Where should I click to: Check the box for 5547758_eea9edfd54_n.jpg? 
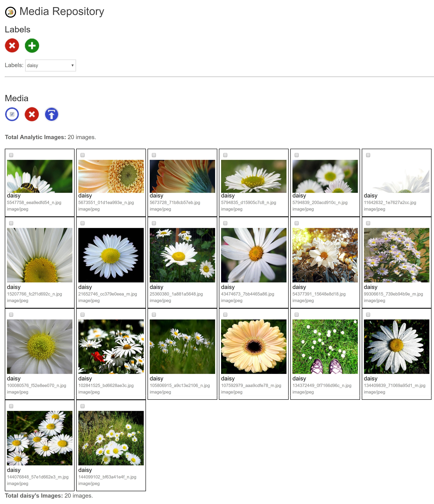pos(11,155)
